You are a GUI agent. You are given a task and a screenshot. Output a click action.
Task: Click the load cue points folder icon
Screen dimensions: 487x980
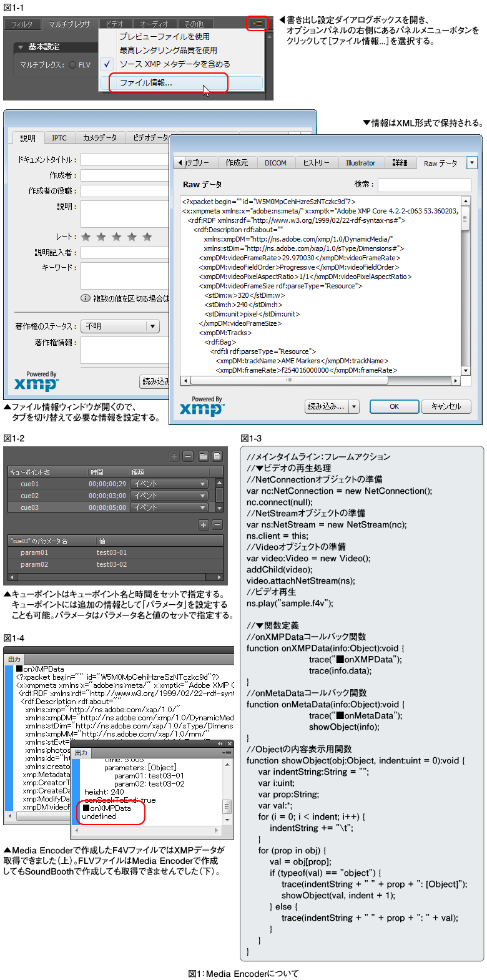pos(204,457)
